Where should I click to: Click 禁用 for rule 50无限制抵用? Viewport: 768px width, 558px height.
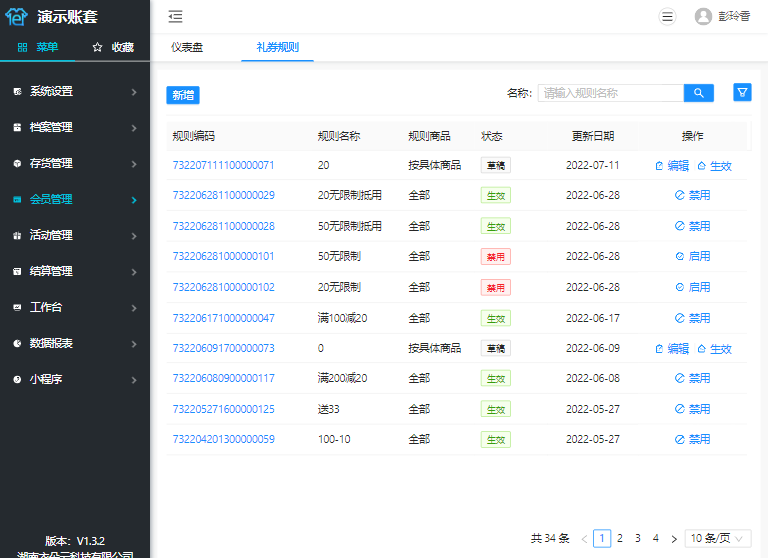coord(693,226)
